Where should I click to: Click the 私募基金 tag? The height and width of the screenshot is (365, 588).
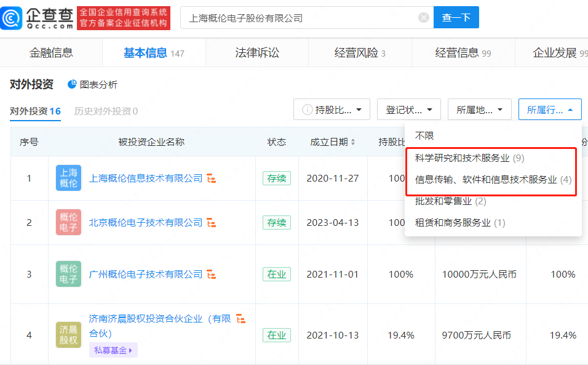point(113,350)
